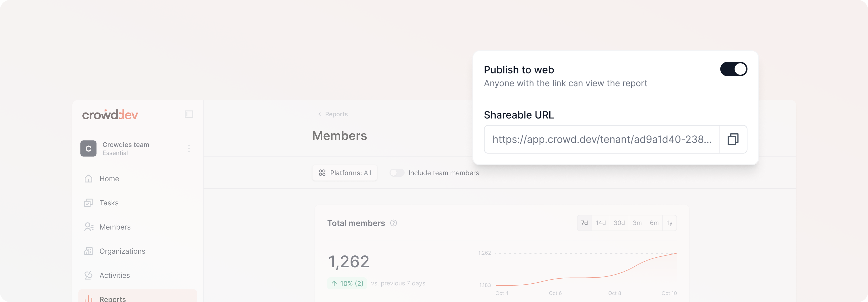Copy the shareable URL icon
The width and height of the screenshot is (868, 302).
pos(733,139)
